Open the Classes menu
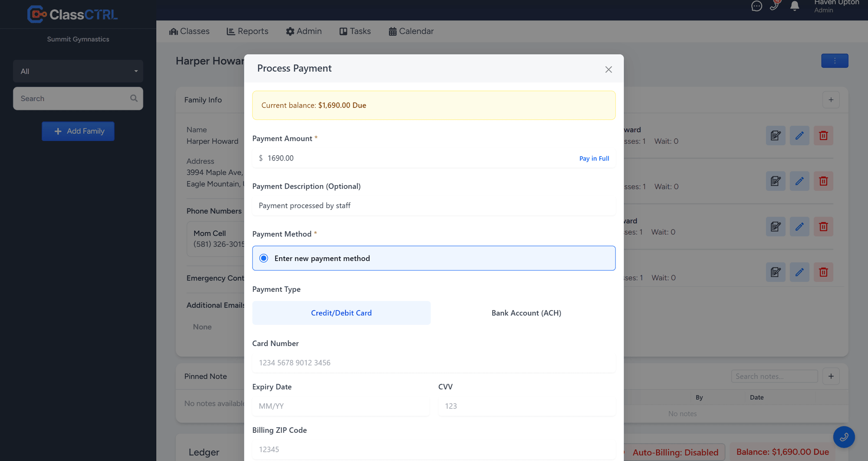The image size is (868, 461). pyautogui.click(x=189, y=31)
